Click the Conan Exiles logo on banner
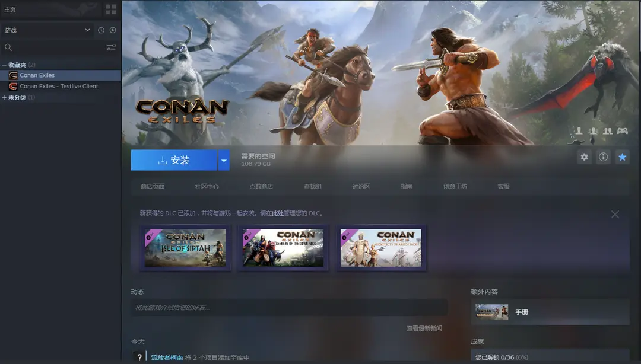This screenshot has width=641, height=364. [x=182, y=111]
